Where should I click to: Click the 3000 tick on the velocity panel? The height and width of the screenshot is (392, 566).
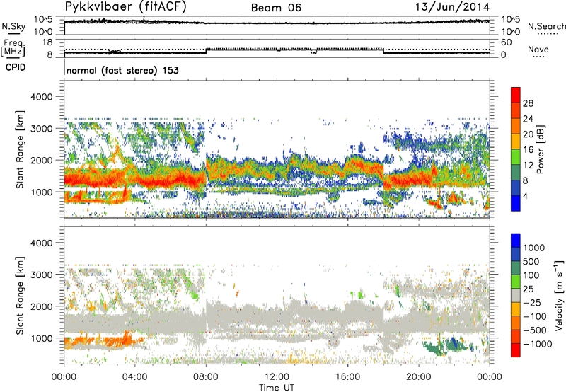[41, 275]
